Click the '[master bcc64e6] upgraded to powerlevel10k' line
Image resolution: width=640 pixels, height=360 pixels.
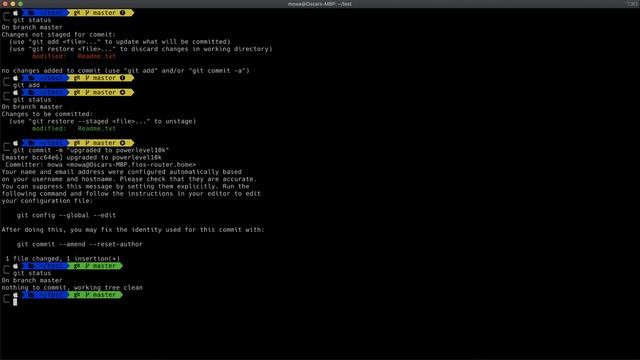point(81,158)
